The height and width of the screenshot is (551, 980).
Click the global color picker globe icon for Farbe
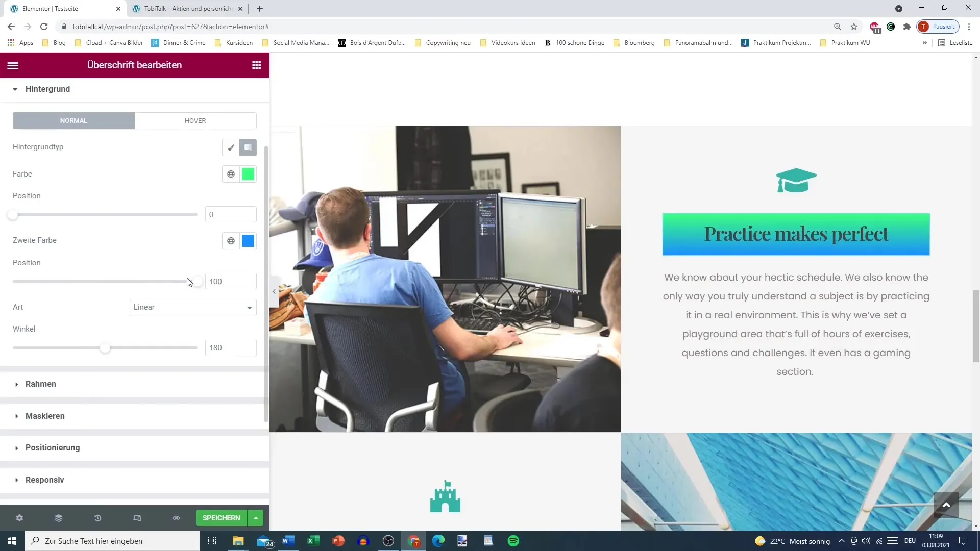(x=231, y=174)
